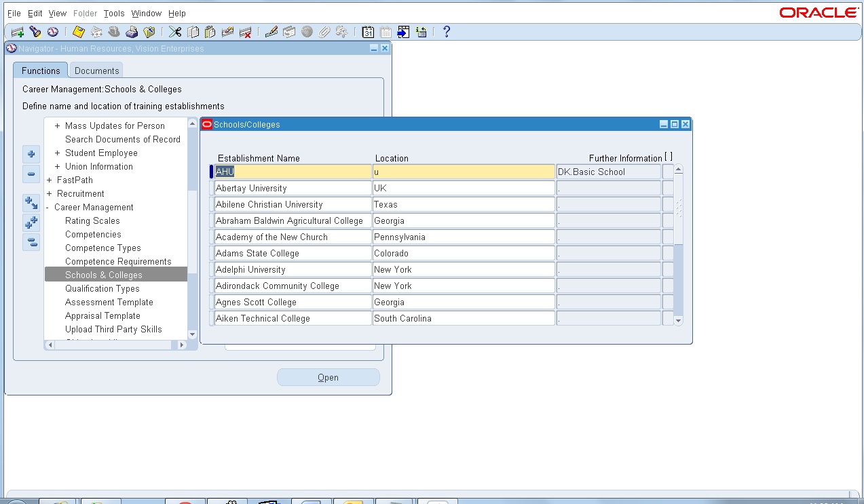Cut selected text with the scissors icon
The height and width of the screenshot is (504, 864).
pyautogui.click(x=174, y=31)
